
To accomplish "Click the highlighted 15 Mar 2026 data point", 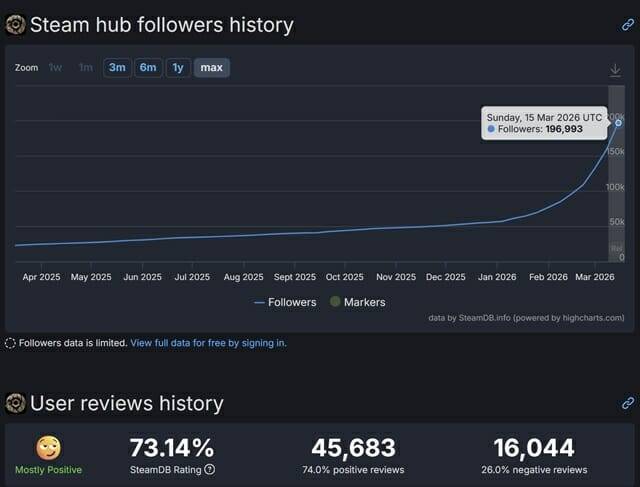I will click(x=618, y=123).
